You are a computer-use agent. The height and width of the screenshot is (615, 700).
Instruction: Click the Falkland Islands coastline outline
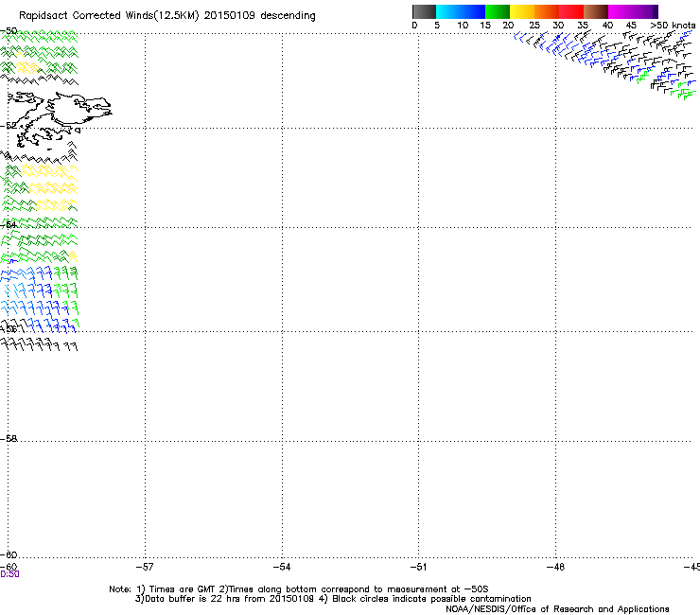point(61,118)
